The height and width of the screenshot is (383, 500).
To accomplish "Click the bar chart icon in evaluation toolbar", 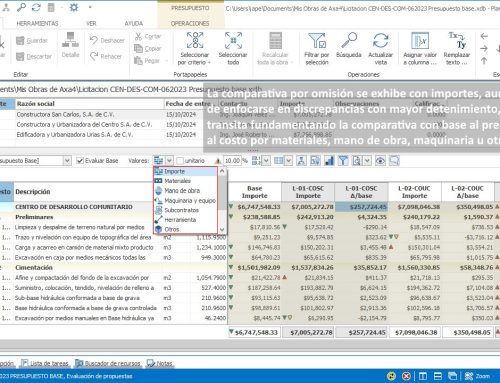I will [x=329, y=161].
